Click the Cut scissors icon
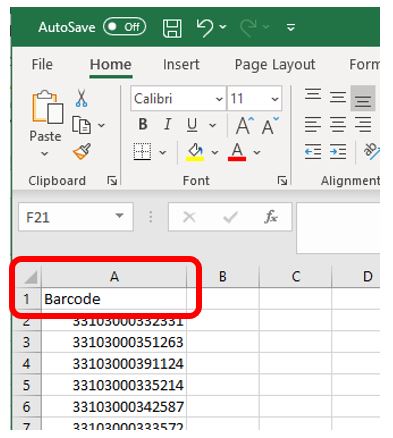393x438 pixels. click(81, 98)
